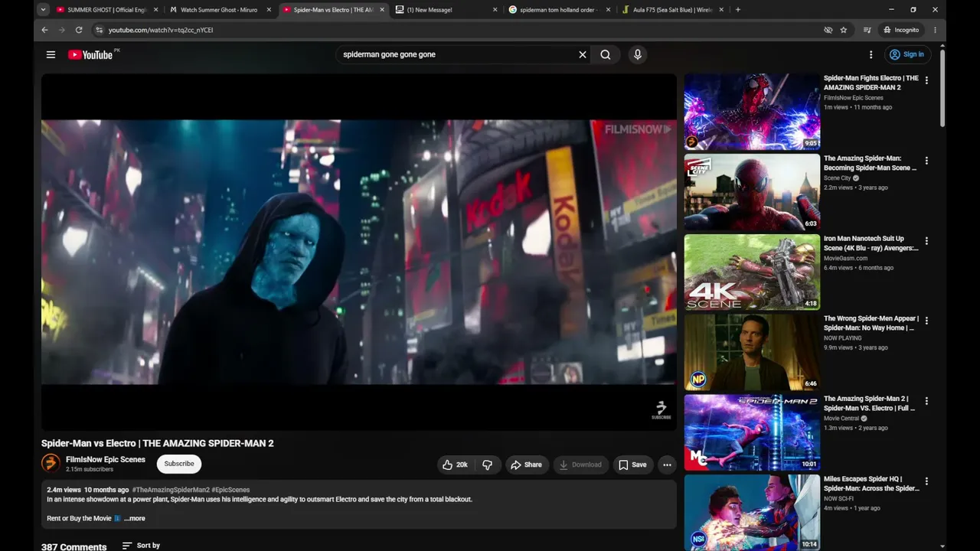The image size is (980, 551).
Task: View site information icon in address bar
Action: pyautogui.click(x=99, y=30)
